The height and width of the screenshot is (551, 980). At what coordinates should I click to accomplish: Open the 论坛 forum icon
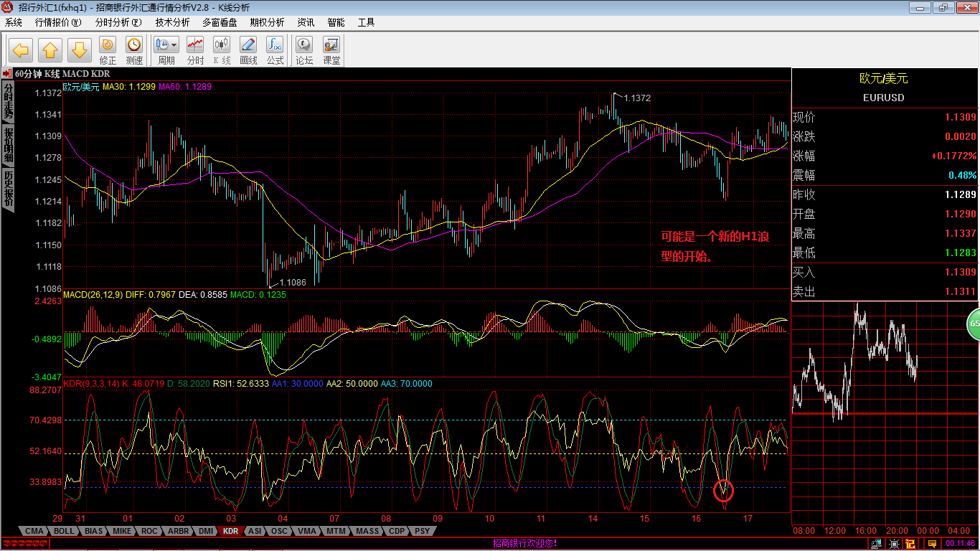point(304,51)
